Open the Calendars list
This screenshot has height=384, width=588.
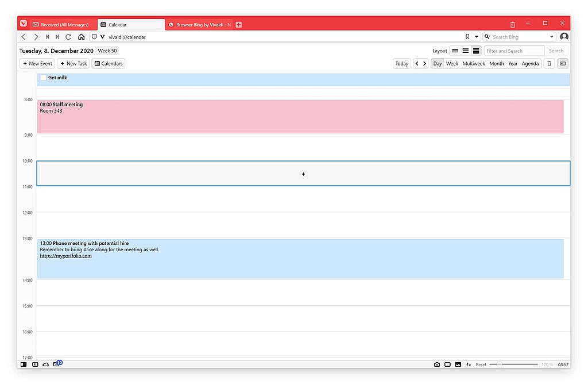[109, 63]
